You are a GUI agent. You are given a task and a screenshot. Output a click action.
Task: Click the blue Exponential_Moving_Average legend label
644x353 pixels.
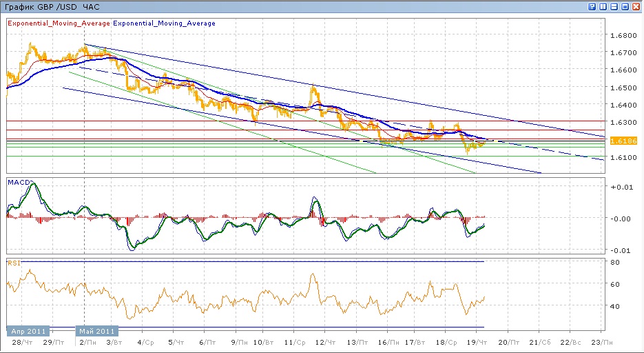tap(164, 23)
